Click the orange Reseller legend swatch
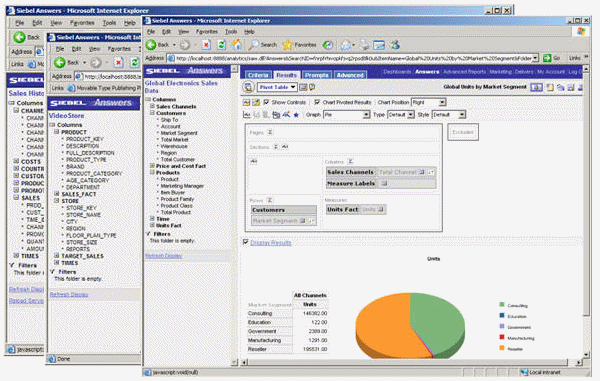This screenshot has height=381, width=600. point(502,348)
